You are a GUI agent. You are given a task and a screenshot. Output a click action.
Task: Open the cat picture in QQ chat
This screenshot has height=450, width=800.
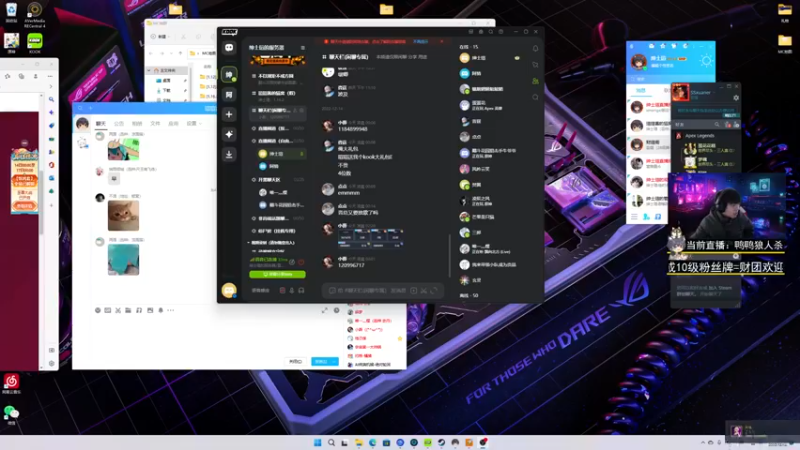[x=123, y=215]
